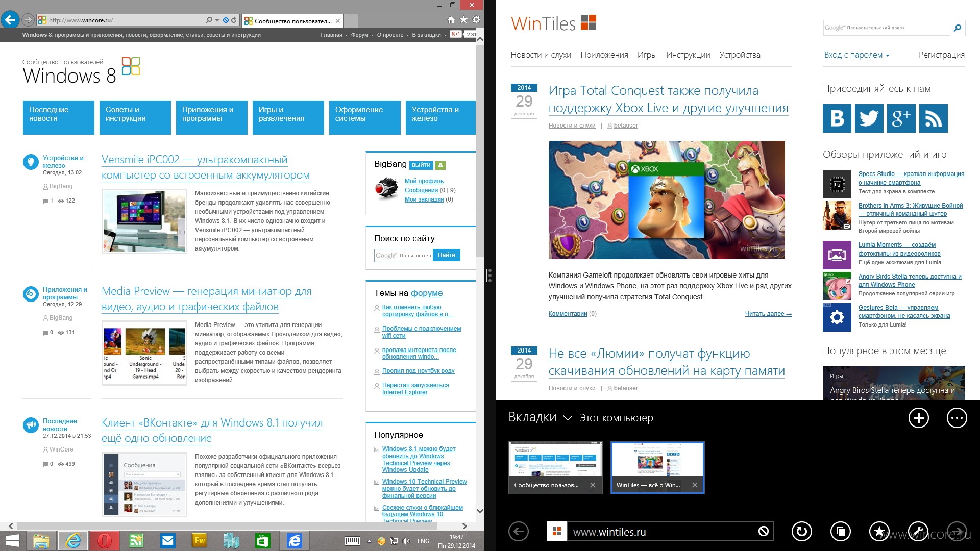Open the Советы и инструкции tile
Screen dimensions: 980x551
click(x=135, y=117)
